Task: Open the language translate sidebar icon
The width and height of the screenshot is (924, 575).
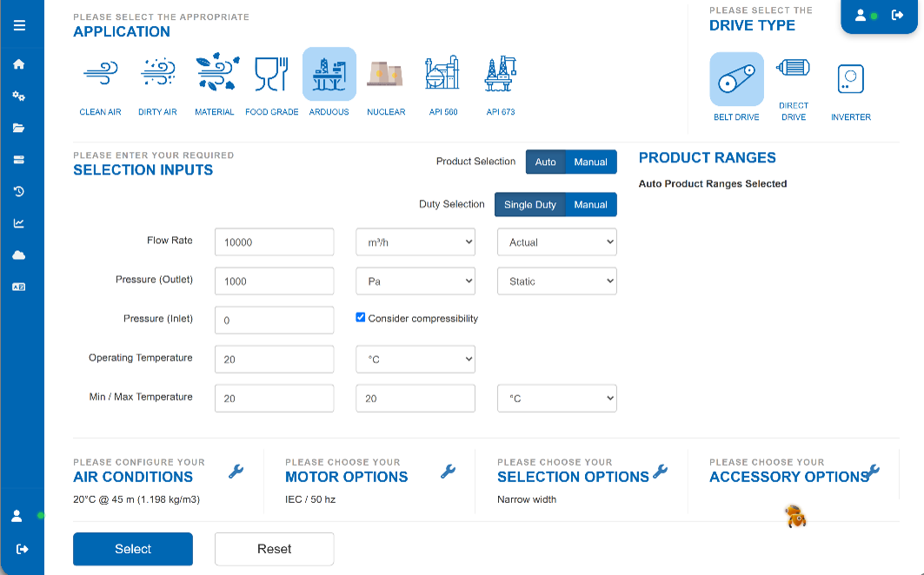Action: [19, 287]
